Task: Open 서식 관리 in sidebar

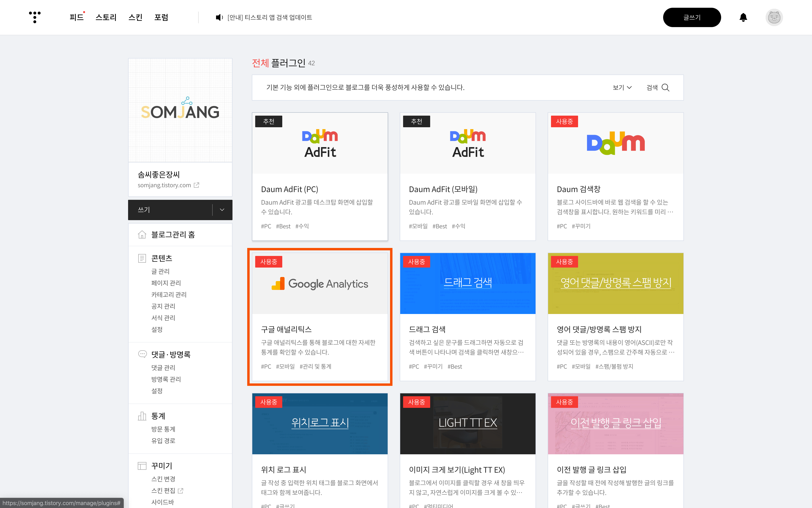Action: click(x=163, y=318)
